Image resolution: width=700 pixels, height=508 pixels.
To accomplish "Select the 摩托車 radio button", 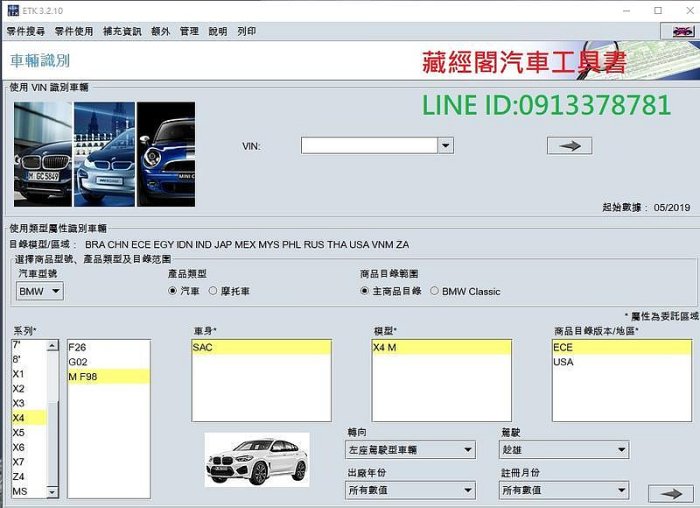I will tap(213, 291).
